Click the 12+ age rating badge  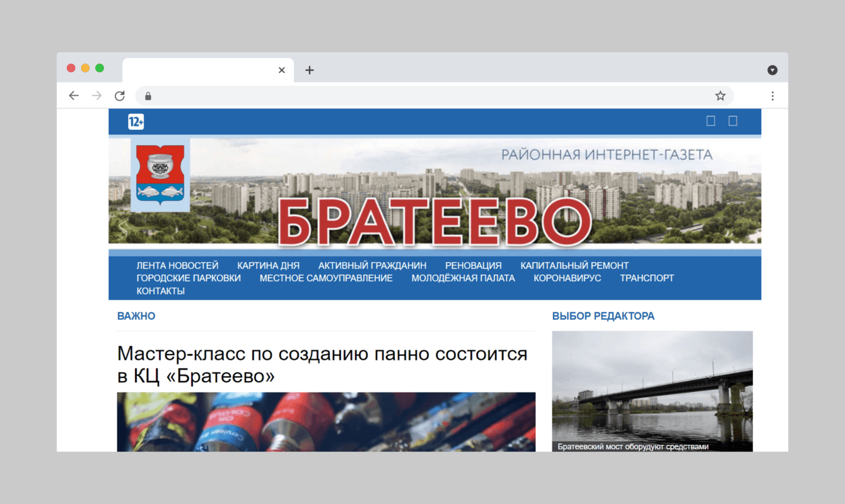pyautogui.click(x=136, y=121)
